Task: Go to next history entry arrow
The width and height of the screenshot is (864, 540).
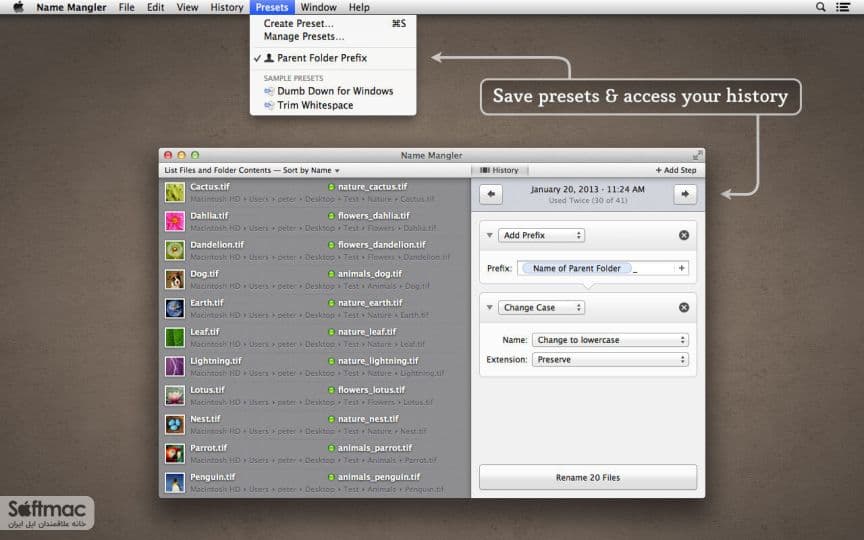Action: point(685,194)
